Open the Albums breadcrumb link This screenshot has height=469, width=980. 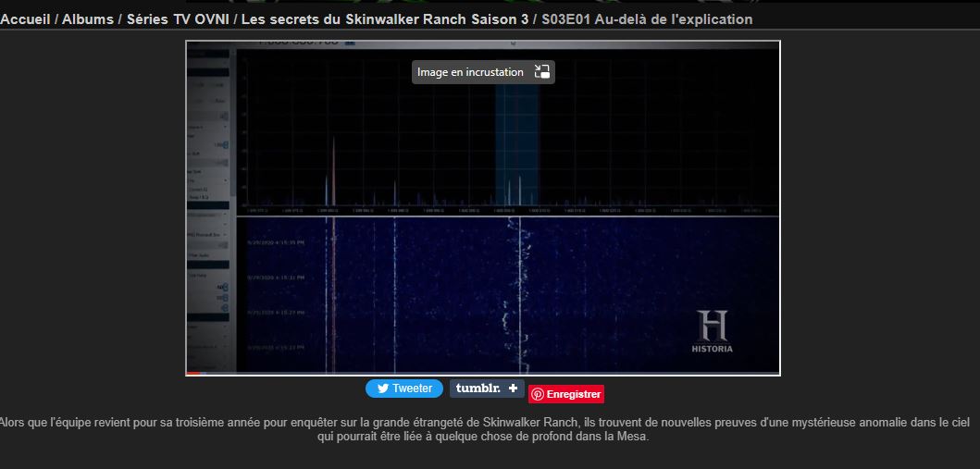tap(88, 19)
